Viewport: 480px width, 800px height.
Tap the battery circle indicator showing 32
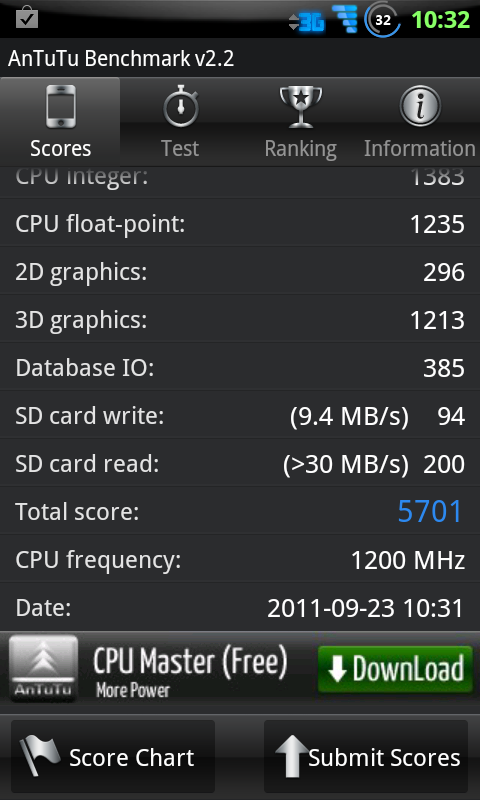click(x=383, y=20)
